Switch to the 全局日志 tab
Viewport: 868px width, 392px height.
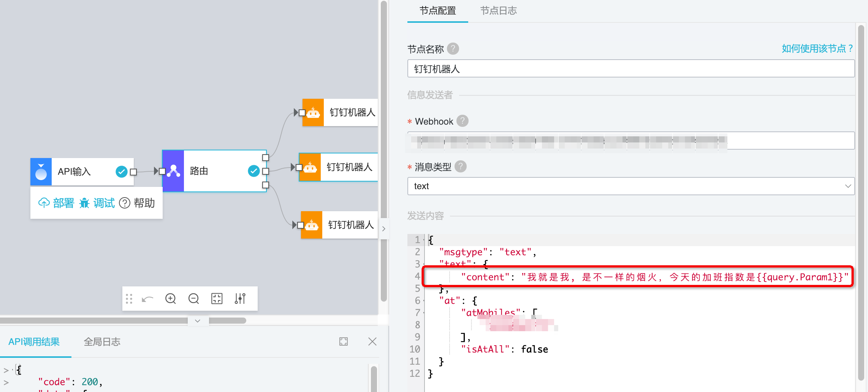(102, 342)
